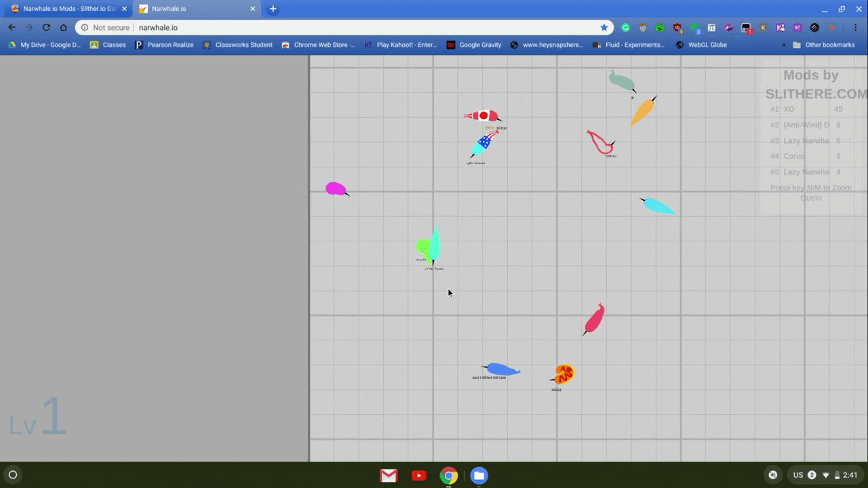The width and height of the screenshot is (868, 488).
Task: Open the Fluid - Experiments bookmark
Action: pyautogui.click(x=629, y=45)
